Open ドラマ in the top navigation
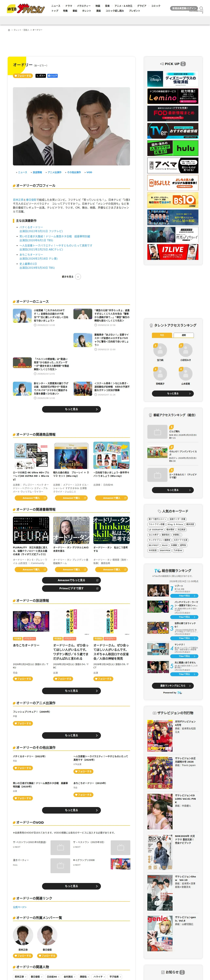The height and width of the screenshot is (980, 210). 69,6
